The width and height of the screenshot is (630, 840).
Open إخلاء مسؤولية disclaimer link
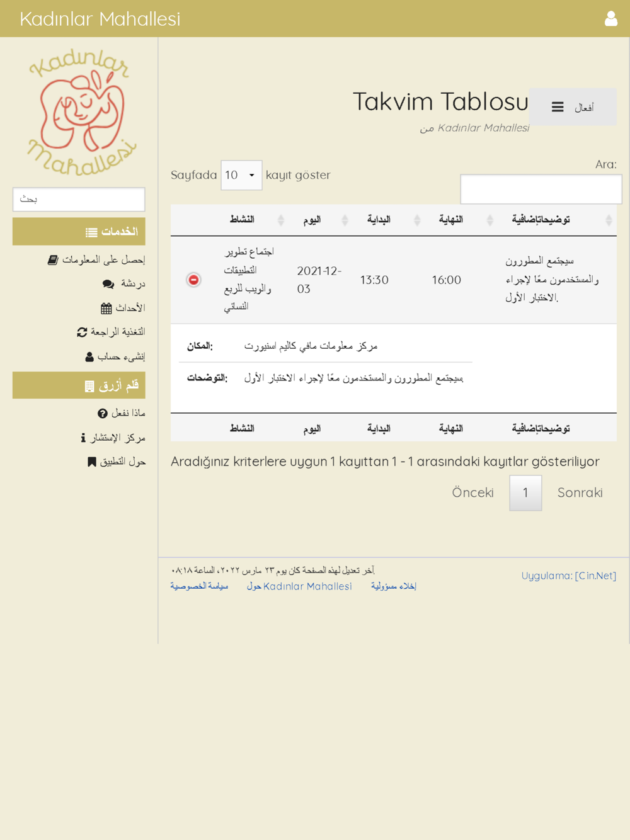click(x=394, y=586)
